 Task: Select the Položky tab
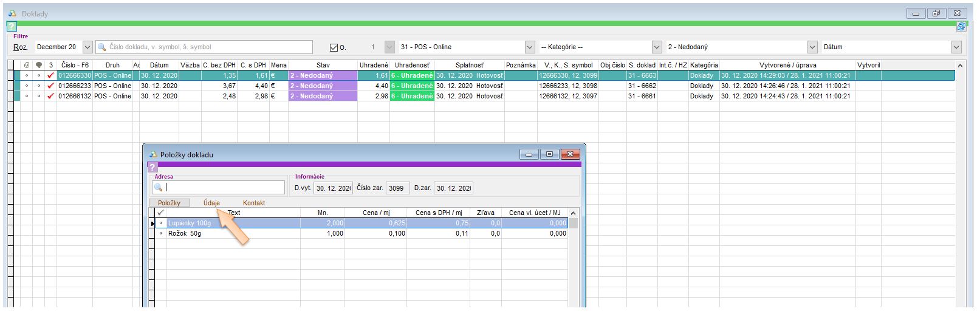click(x=169, y=203)
